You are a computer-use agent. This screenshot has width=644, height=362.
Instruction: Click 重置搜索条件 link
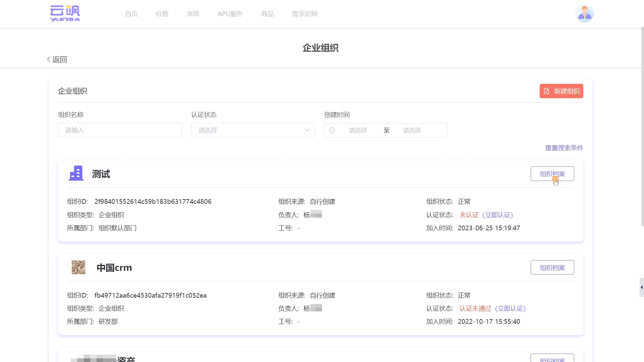(x=564, y=148)
